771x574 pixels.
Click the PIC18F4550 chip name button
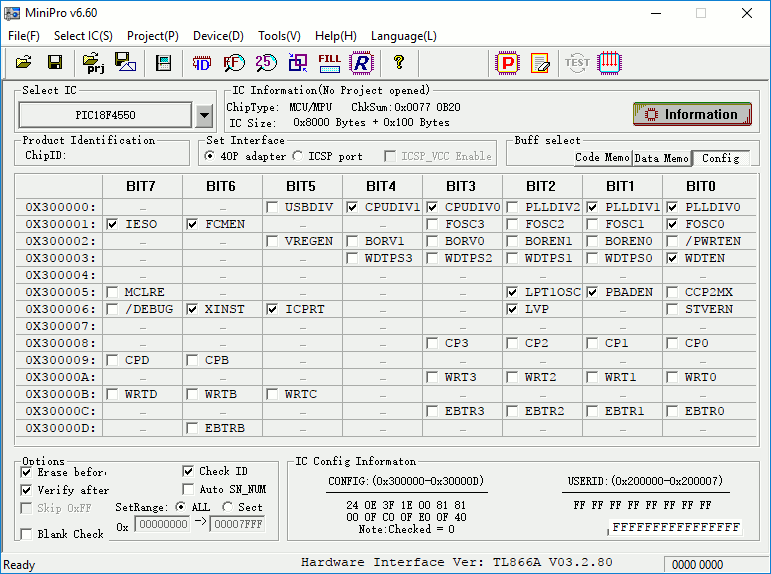(105, 115)
